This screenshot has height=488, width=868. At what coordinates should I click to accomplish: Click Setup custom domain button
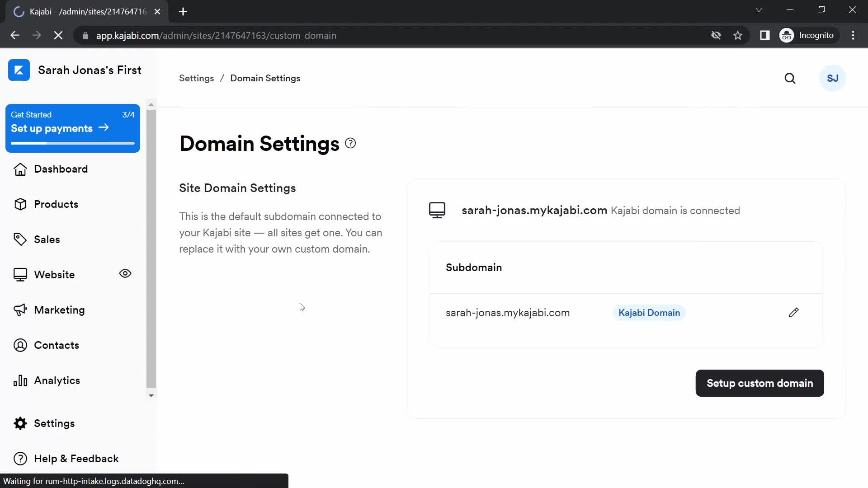760,383
